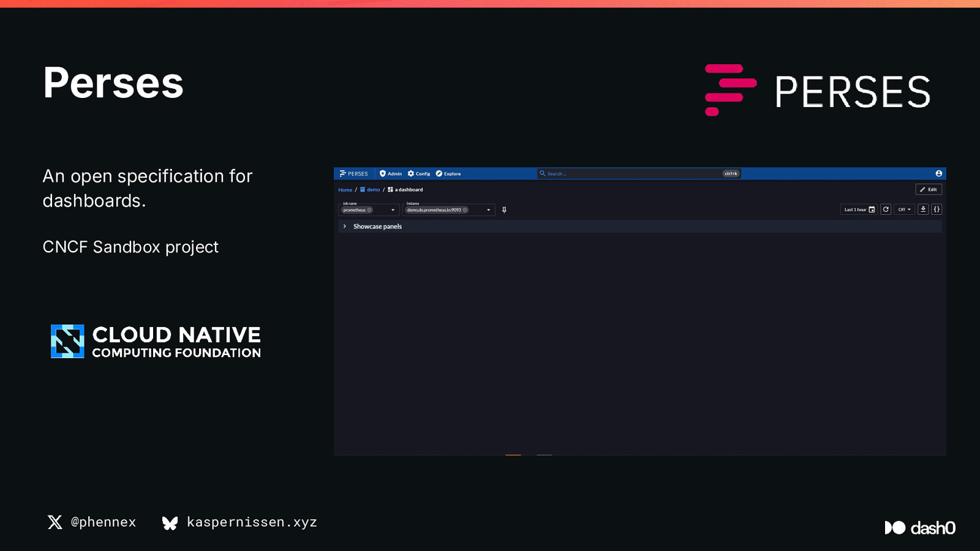Click the dash0 logo
Image resolution: width=980 pixels, height=551 pixels.
[920, 528]
